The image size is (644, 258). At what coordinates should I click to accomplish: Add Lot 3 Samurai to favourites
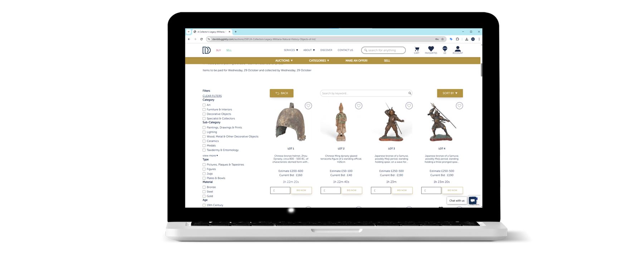point(409,106)
